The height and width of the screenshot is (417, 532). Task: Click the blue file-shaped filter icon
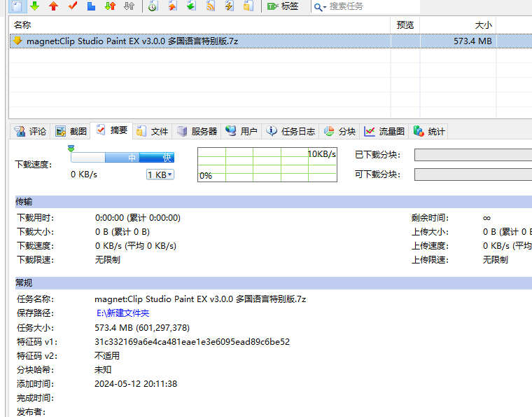pyautogui.click(x=91, y=6)
